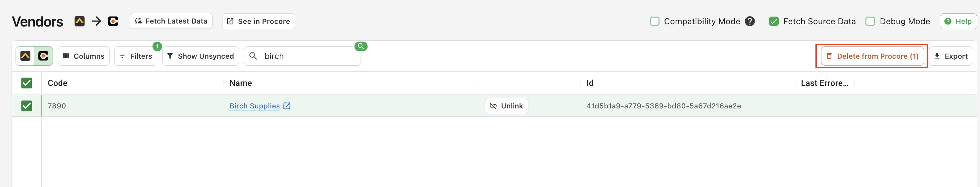Click the search field containing birch

308,56
